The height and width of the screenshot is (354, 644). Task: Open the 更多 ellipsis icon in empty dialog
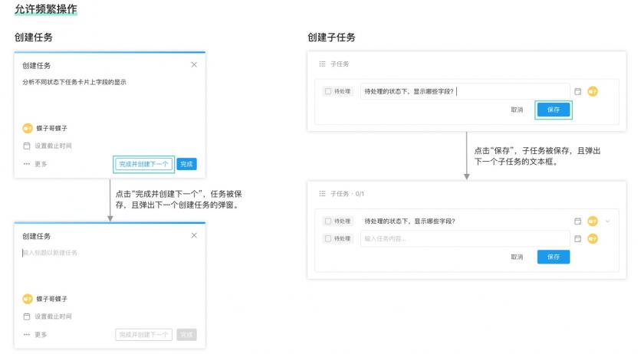click(x=27, y=335)
